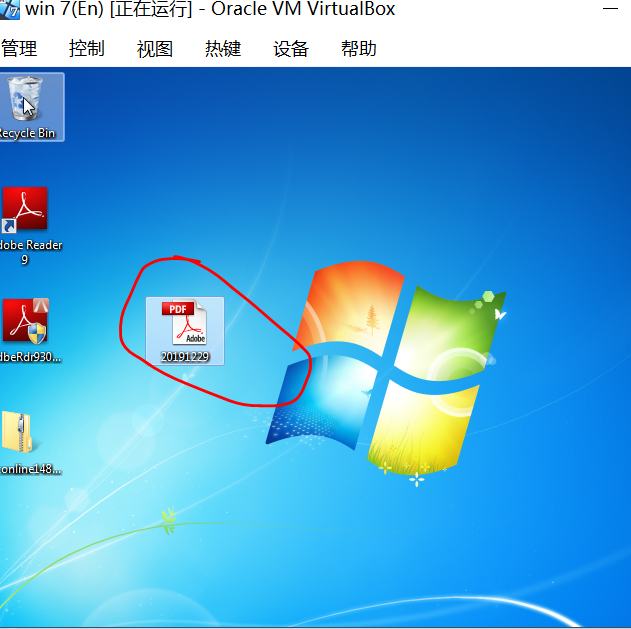The image size is (631, 629).
Task: Click the Adobe Reader 9 label text
Action: click(x=31, y=252)
